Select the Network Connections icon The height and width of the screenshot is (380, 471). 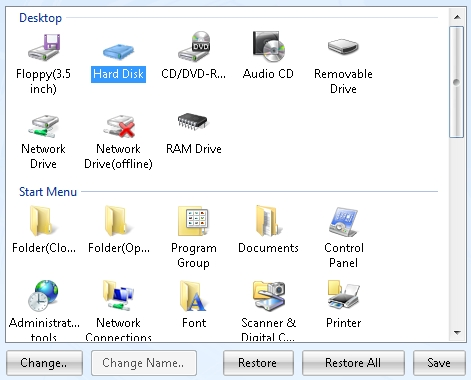(118, 296)
